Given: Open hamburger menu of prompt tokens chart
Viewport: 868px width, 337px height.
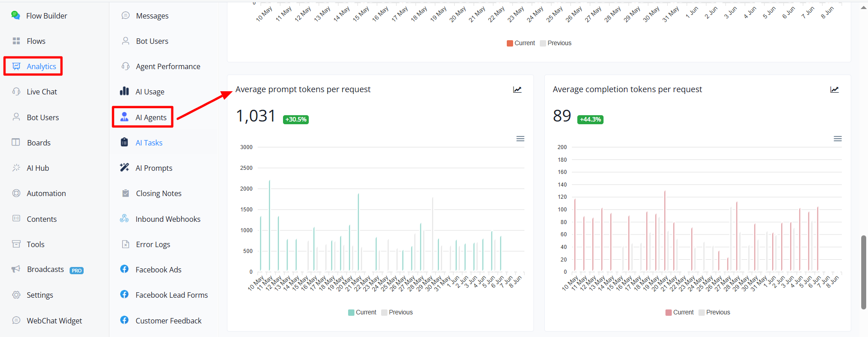Looking at the screenshot, I should click(x=520, y=139).
